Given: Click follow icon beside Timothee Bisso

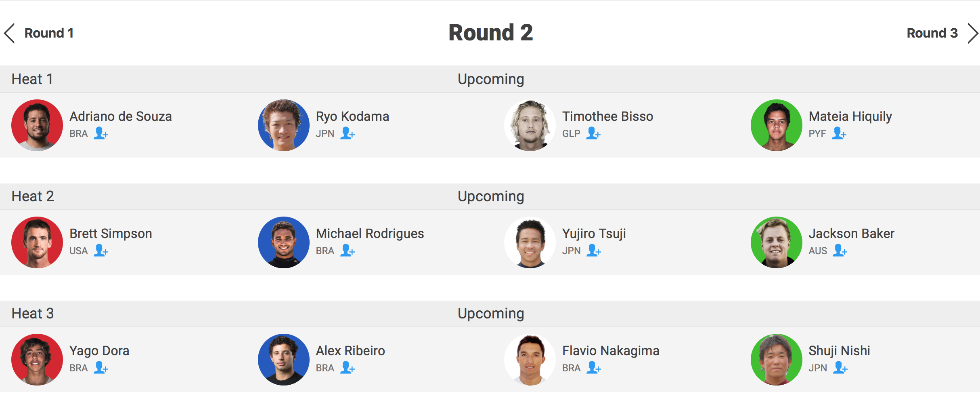Looking at the screenshot, I should [x=593, y=133].
